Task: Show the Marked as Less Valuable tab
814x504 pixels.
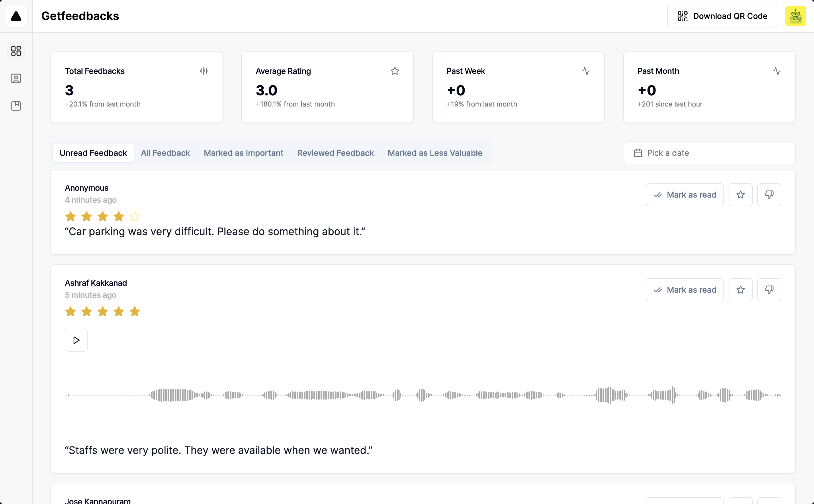Action: click(435, 153)
